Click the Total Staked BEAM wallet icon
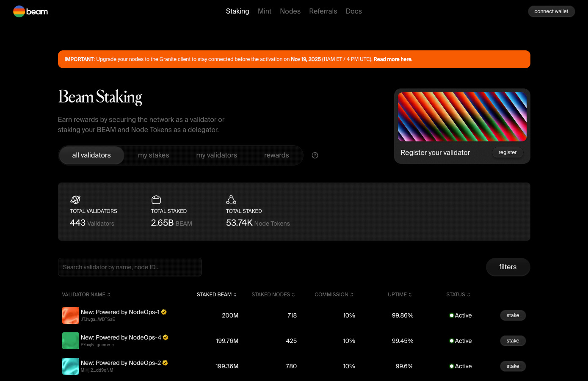588x381 pixels. click(156, 200)
